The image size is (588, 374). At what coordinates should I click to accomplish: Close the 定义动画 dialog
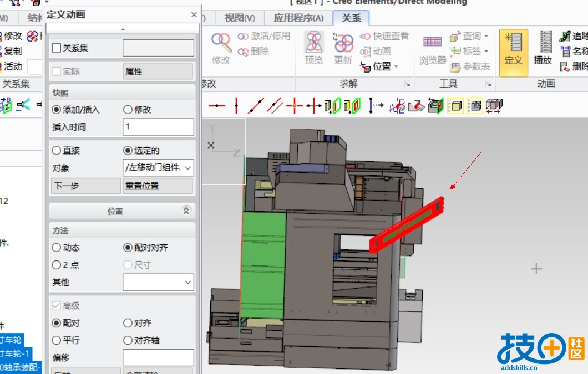[194, 14]
